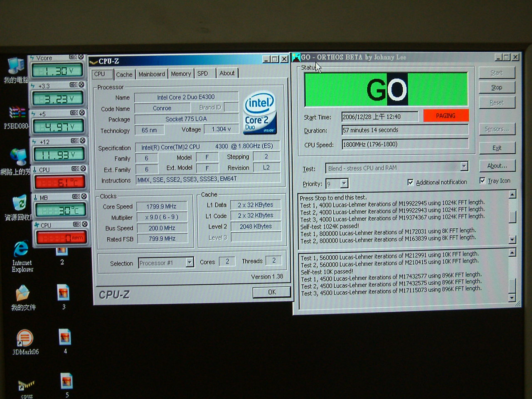Click the green GO status banner
This screenshot has height=399, width=532.
click(386, 89)
